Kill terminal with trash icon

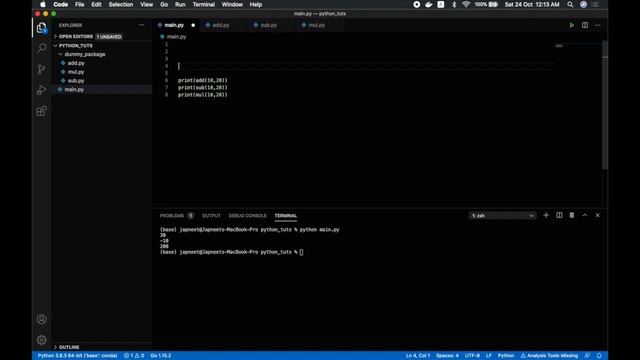pyautogui.click(x=572, y=216)
